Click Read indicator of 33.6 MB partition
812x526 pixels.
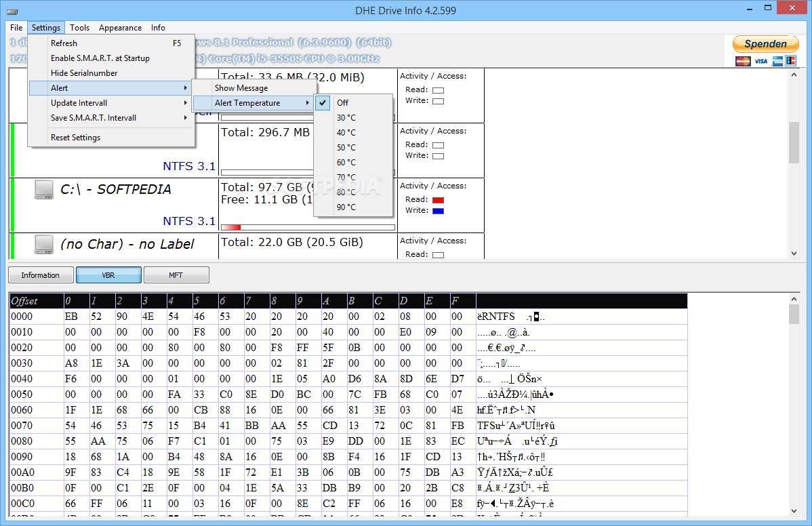438,90
